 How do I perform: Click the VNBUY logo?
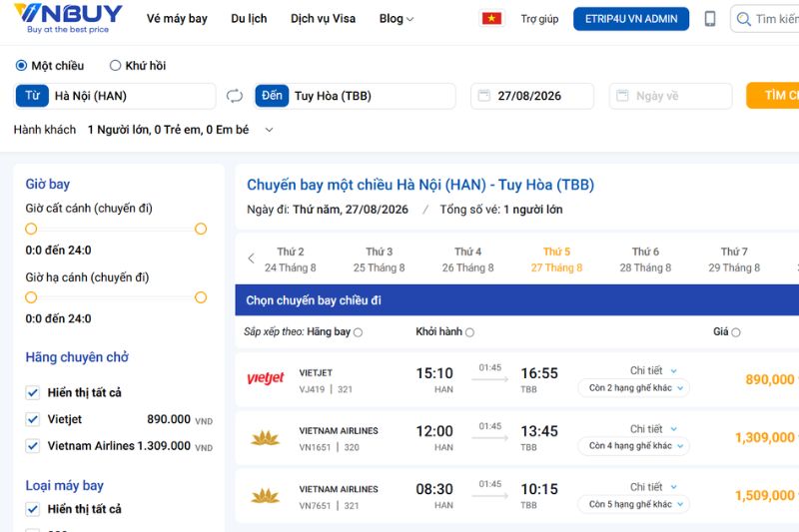(68, 18)
